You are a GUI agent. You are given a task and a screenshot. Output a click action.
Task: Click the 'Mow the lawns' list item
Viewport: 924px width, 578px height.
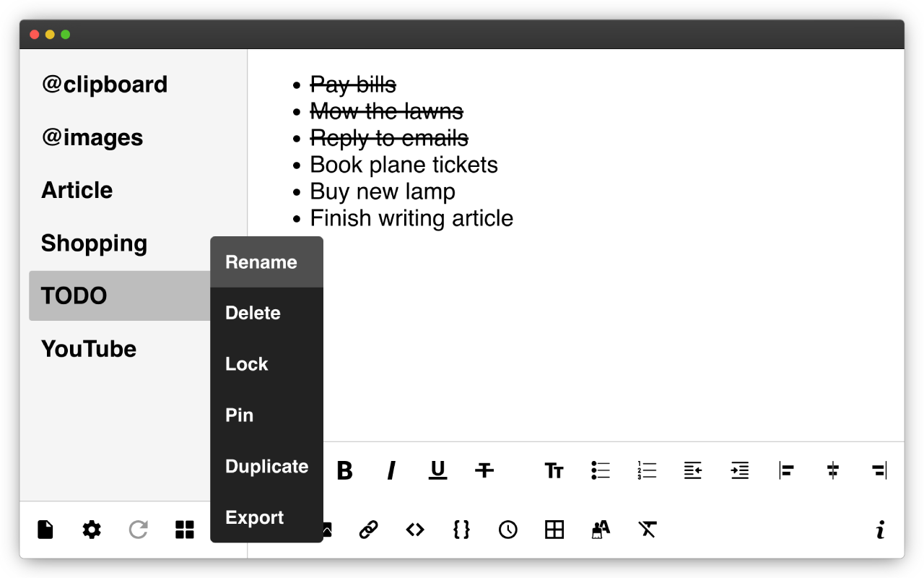click(387, 111)
